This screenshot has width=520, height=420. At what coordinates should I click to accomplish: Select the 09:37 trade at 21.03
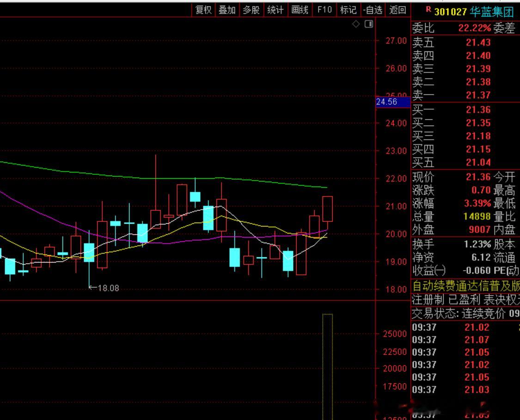pos(465,390)
